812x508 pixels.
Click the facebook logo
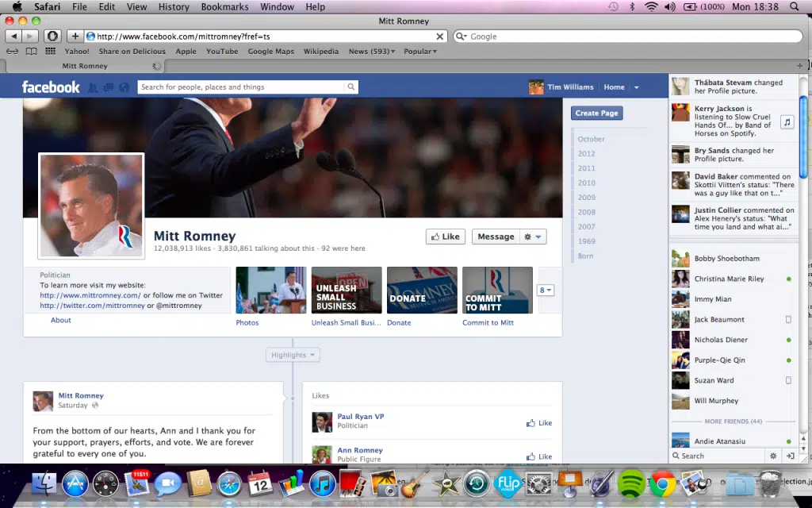pyautogui.click(x=51, y=87)
